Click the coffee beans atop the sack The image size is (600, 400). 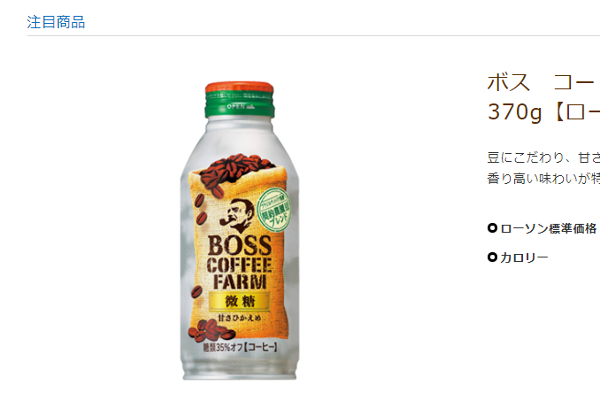coord(236,168)
